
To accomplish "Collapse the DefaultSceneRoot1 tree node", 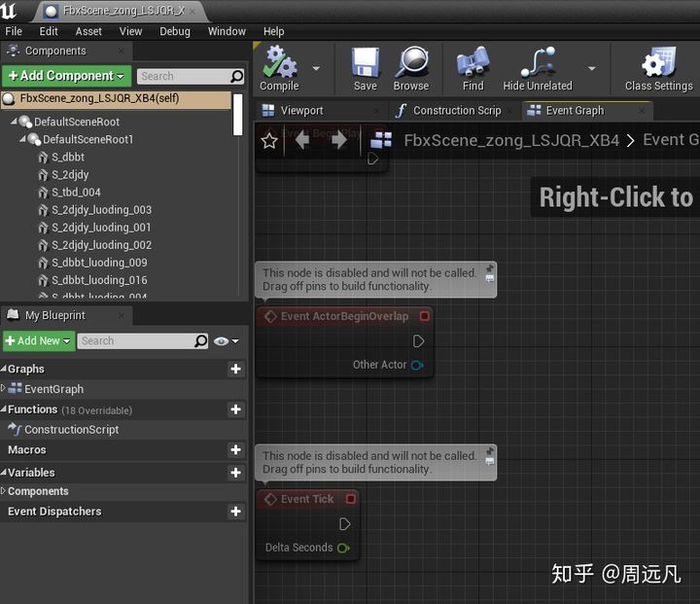I will click(22, 139).
